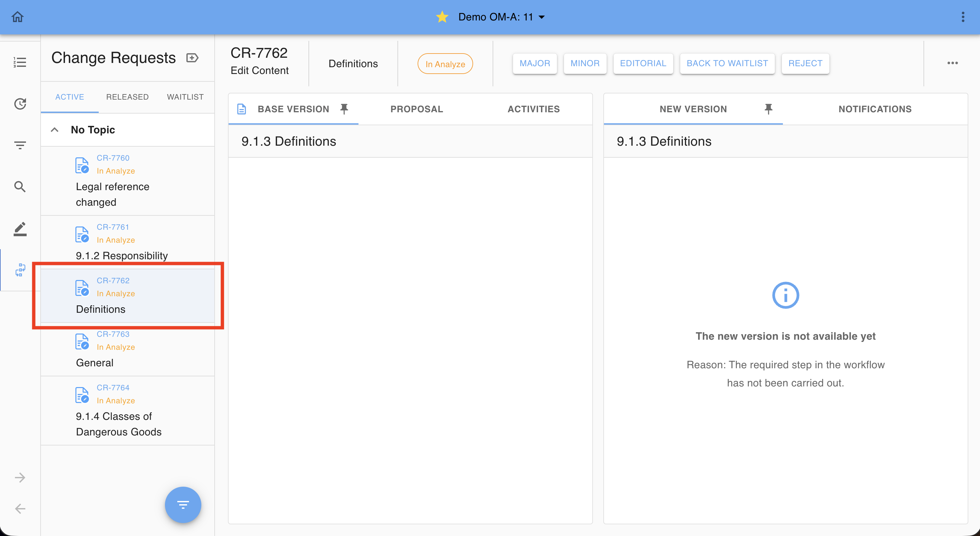Collapse the No Topic group
The height and width of the screenshot is (536, 980).
55,130
